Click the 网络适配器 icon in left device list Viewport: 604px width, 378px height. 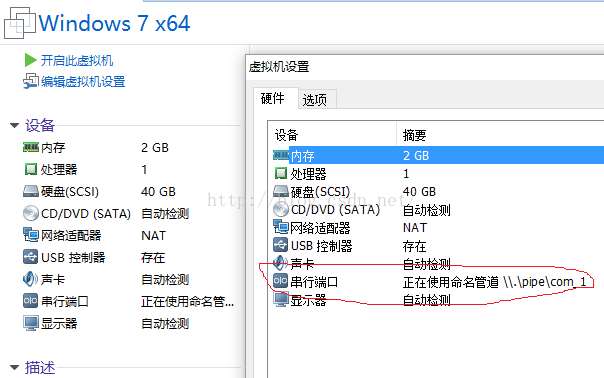[31, 235]
